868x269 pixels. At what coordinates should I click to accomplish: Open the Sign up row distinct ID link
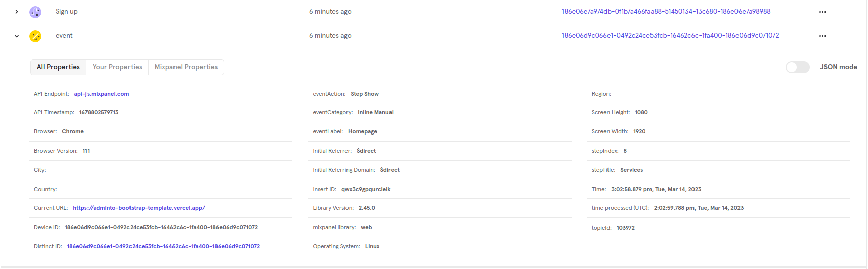[666, 12]
